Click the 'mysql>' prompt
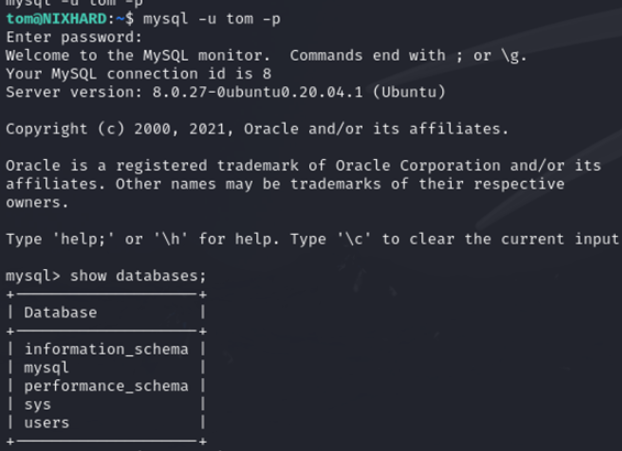 [29, 276]
